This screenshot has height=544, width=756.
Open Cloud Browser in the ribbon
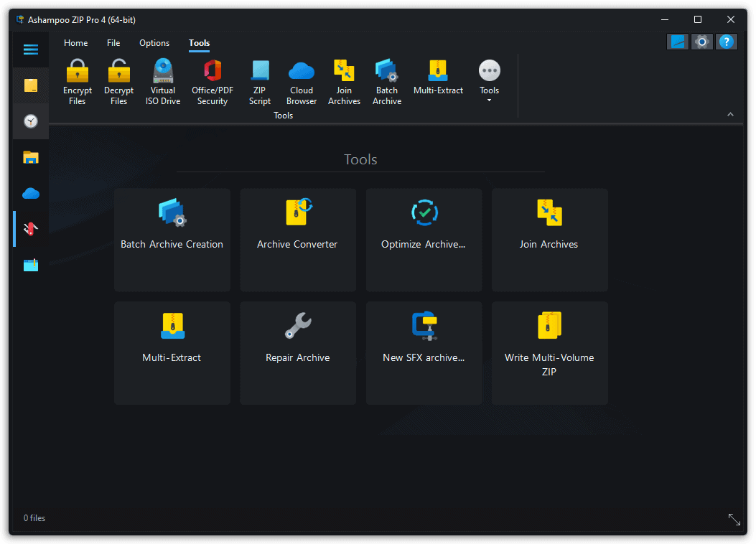302,82
